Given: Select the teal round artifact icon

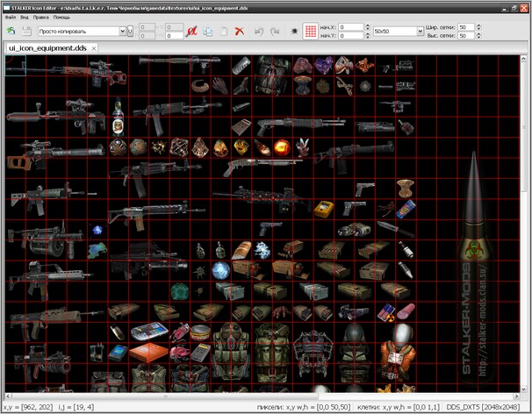Looking at the screenshot, I should point(180,291).
